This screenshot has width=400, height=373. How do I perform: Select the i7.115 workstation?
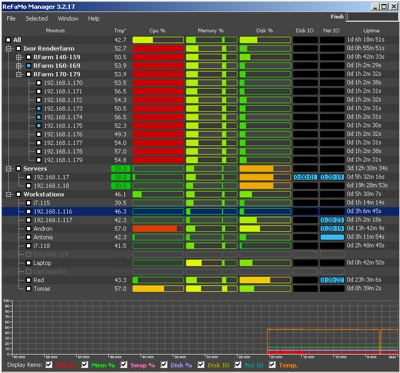[x=200, y=203]
